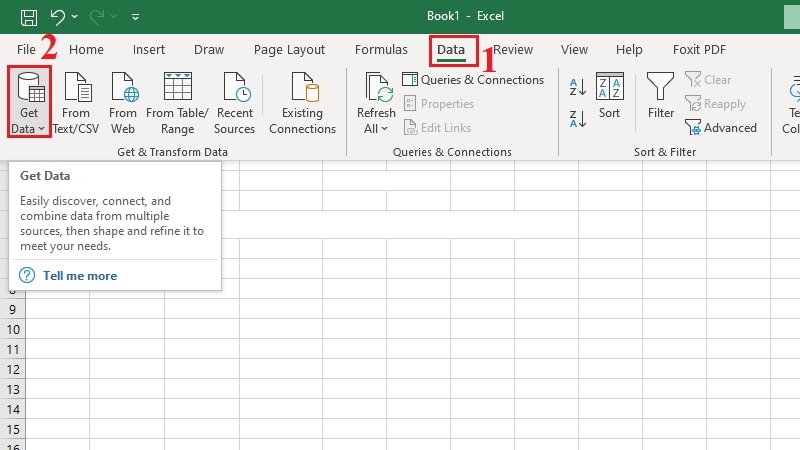Click the help question mark icon in tooltip
Image resolution: width=800 pixels, height=450 pixels.
coord(27,276)
